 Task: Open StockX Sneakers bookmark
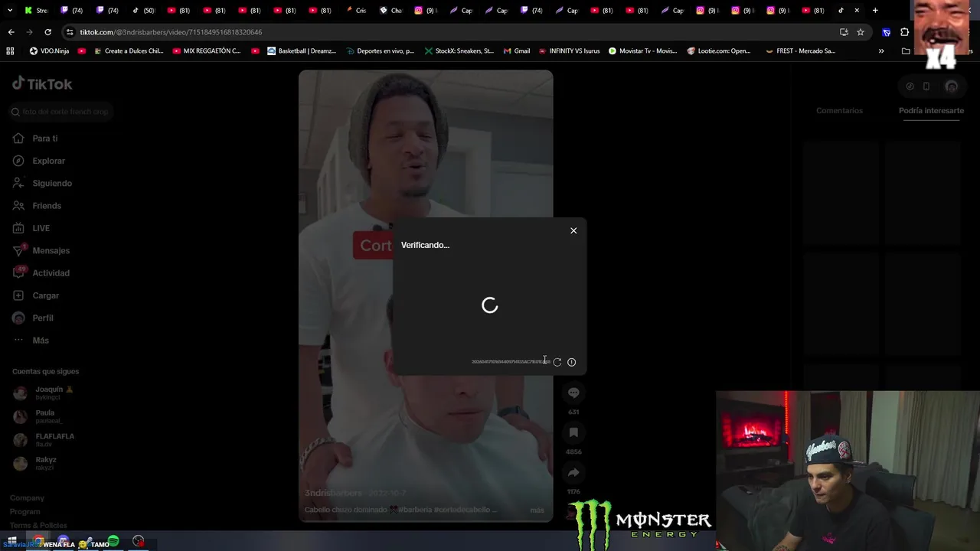coord(459,51)
